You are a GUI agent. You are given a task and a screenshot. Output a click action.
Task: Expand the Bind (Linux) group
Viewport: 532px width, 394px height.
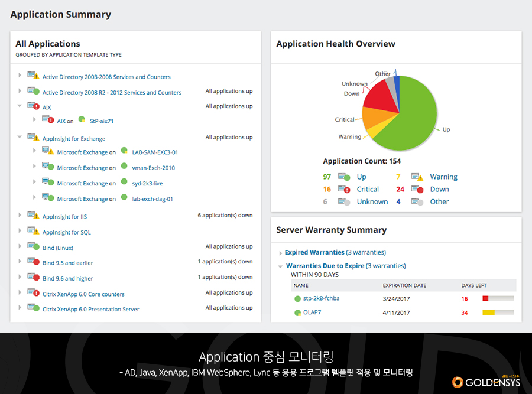coord(20,246)
